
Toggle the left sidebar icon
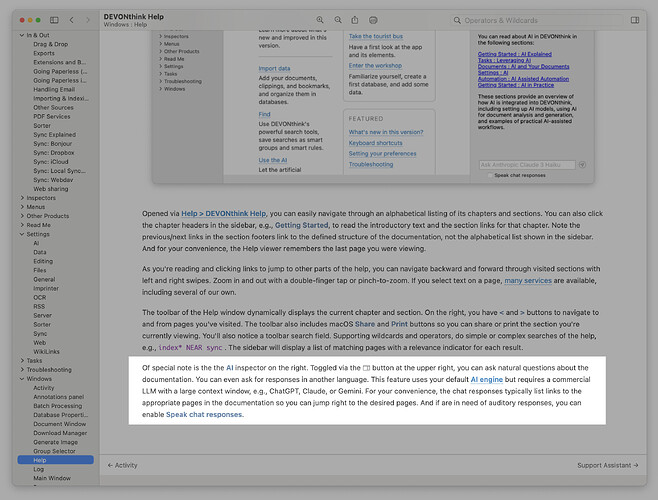pyautogui.click(x=53, y=20)
